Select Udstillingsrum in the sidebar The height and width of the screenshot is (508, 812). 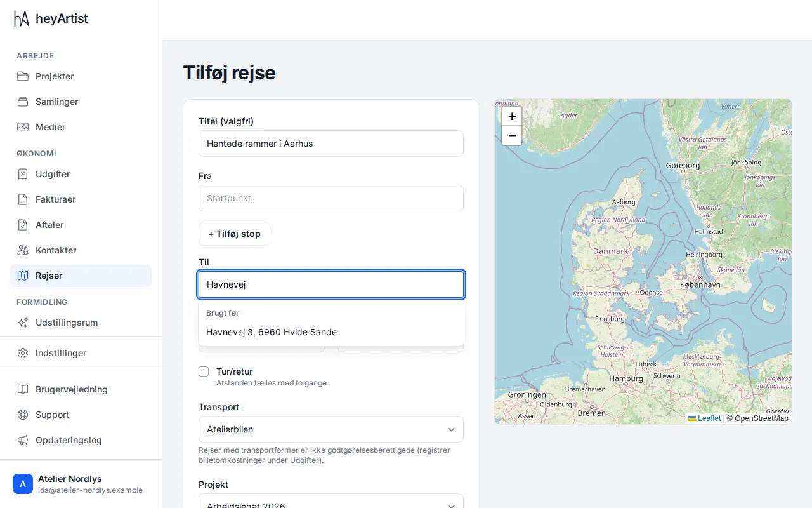coord(81,323)
